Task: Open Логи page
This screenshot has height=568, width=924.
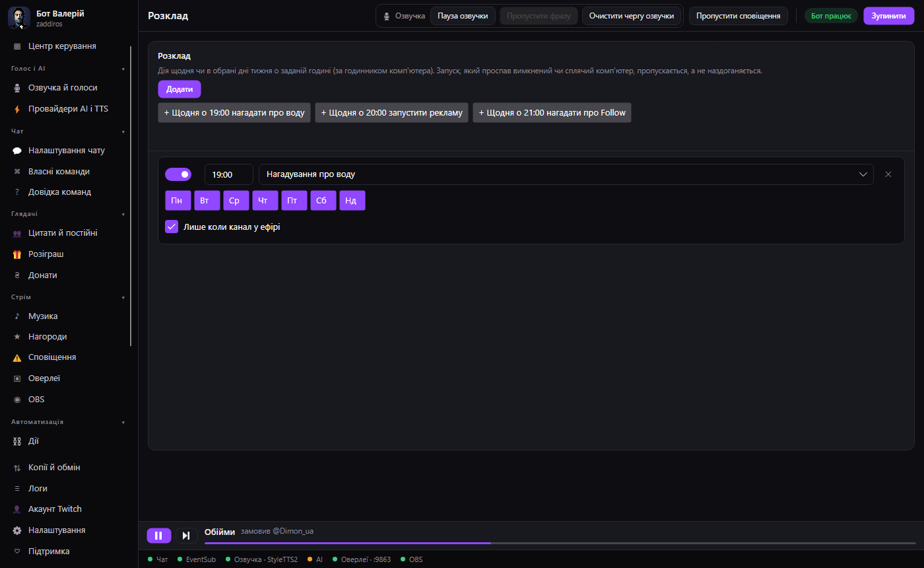Action: coord(68,488)
